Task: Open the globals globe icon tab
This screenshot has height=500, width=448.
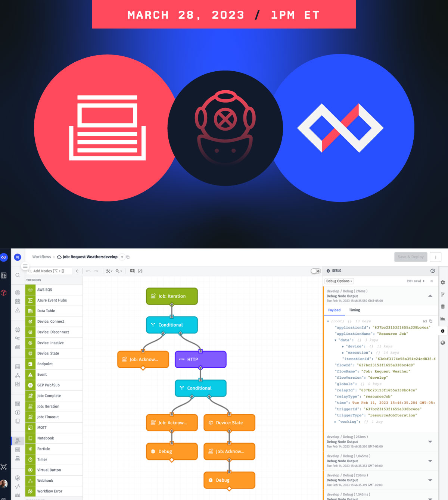Action: (443, 343)
